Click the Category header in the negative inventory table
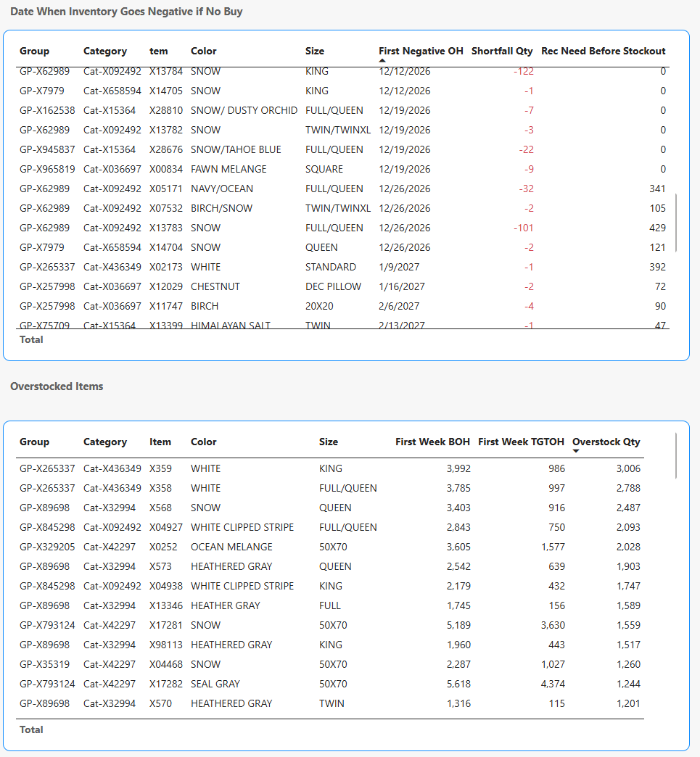The height and width of the screenshot is (757, 700). [105, 51]
